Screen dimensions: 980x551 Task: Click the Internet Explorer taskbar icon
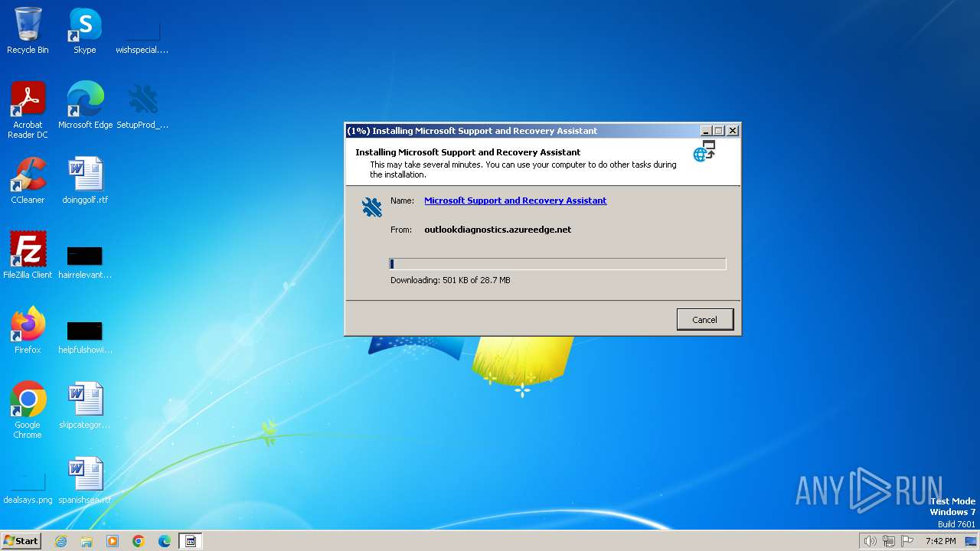click(60, 541)
